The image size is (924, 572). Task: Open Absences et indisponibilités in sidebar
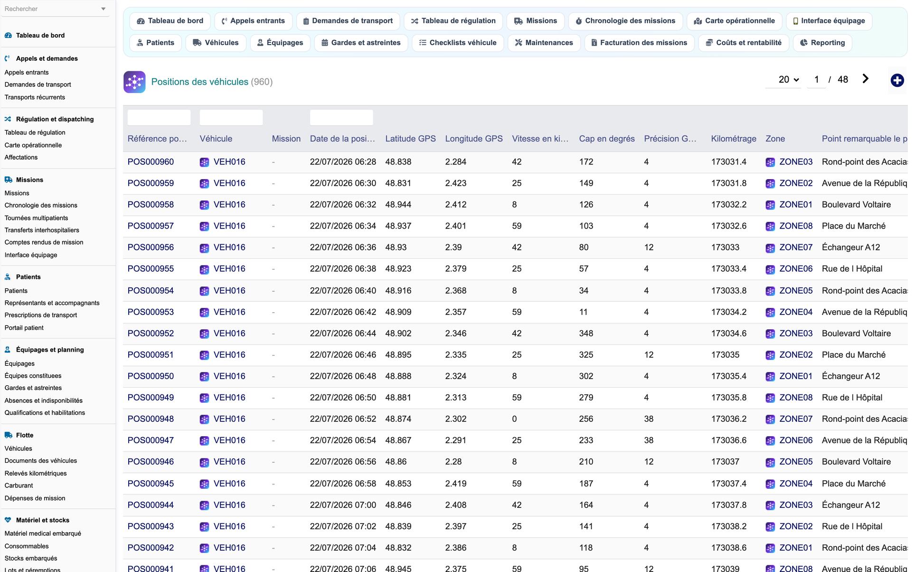click(43, 400)
